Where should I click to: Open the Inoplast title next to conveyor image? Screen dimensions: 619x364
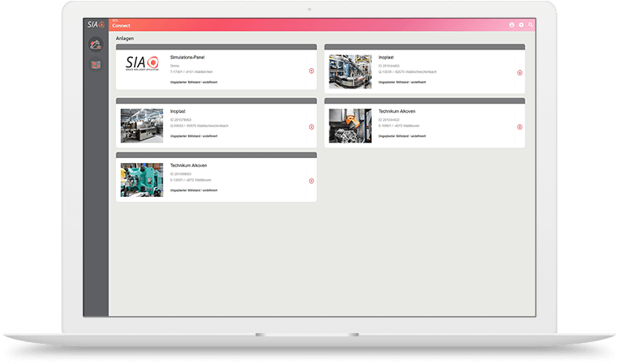pyautogui.click(x=386, y=58)
